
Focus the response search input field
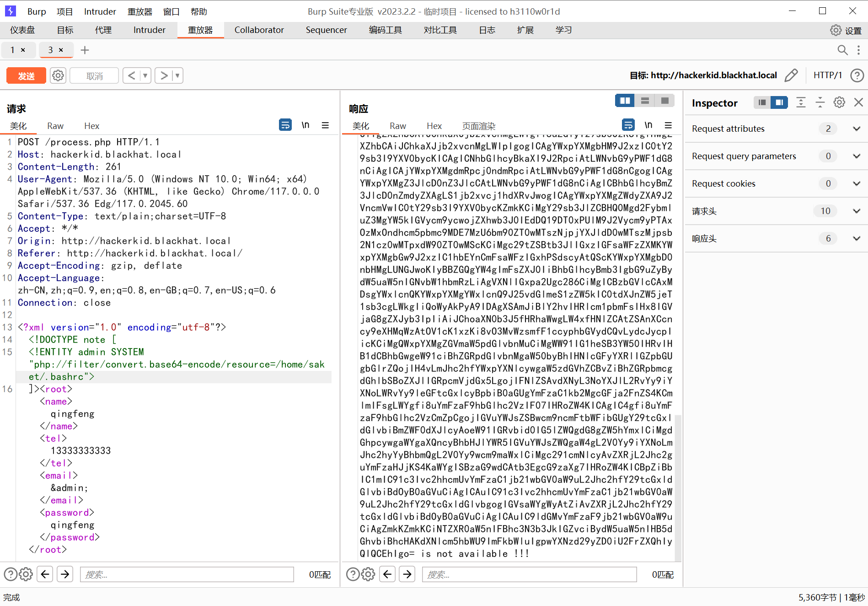530,574
